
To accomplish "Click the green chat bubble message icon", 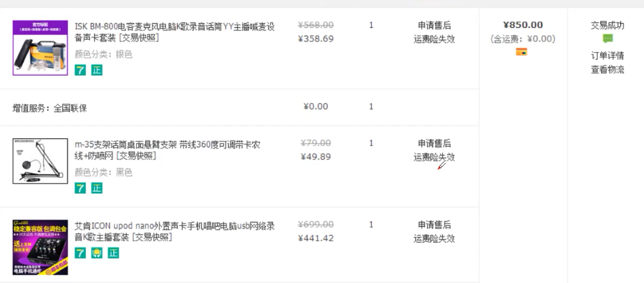I will point(608,39).
